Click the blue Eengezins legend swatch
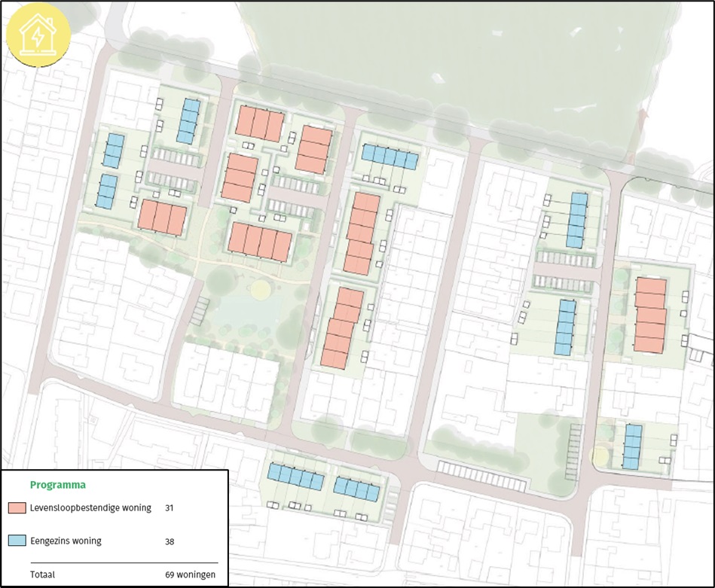The height and width of the screenshot is (588, 715). pyautogui.click(x=17, y=541)
